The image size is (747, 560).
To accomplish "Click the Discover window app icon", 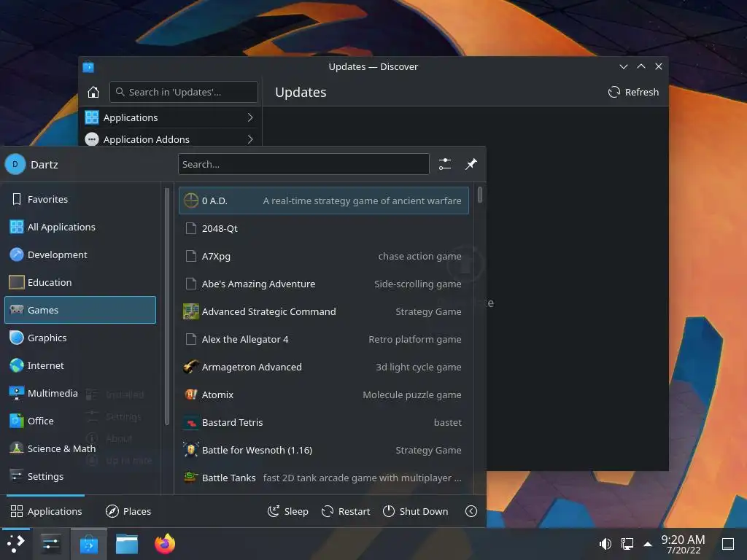I will (88, 66).
